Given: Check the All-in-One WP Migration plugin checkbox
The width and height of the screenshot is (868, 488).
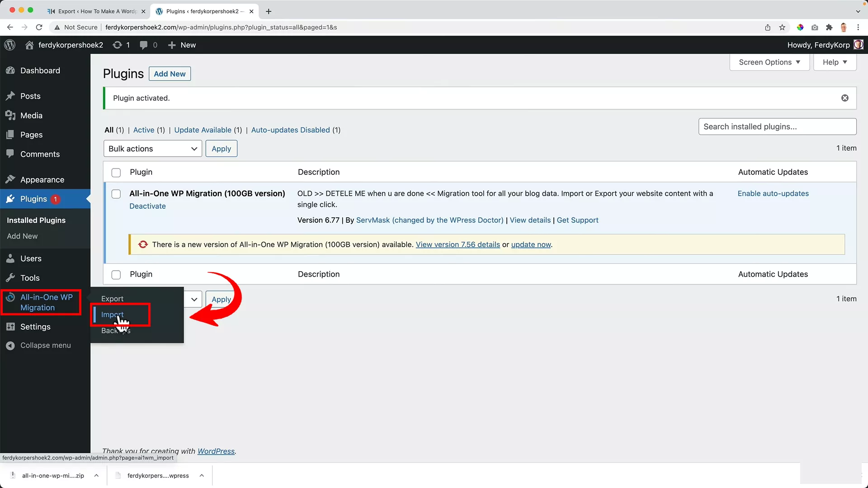Looking at the screenshot, I should (x=116, y=194).
